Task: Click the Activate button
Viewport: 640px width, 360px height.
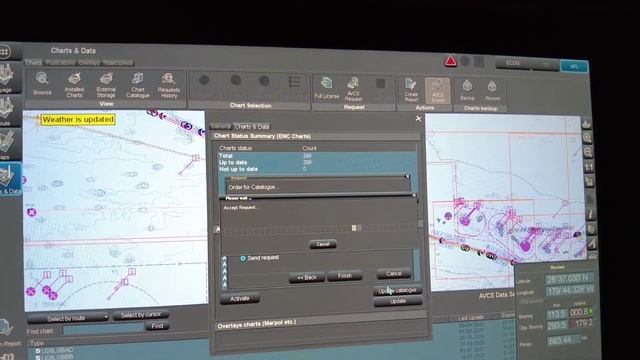Action: tap(240, 299)
